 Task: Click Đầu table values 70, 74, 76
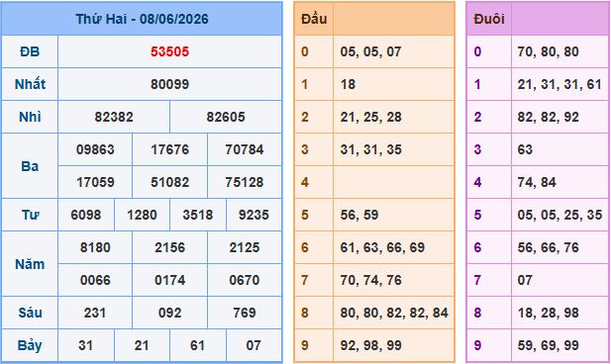[370, 280]
